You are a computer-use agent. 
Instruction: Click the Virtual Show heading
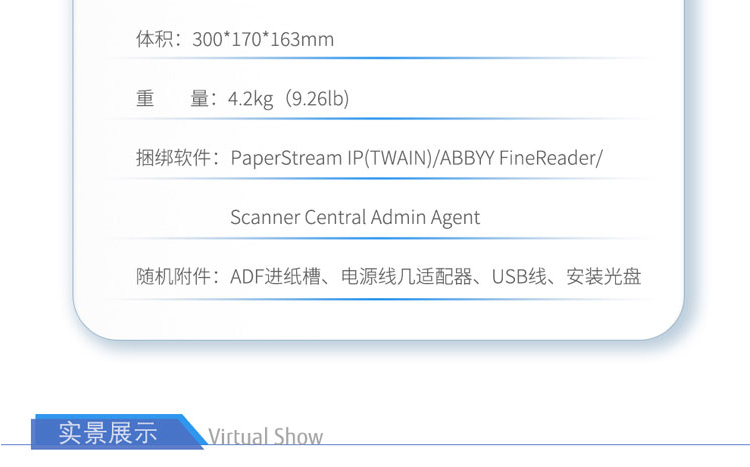point(265,436)
